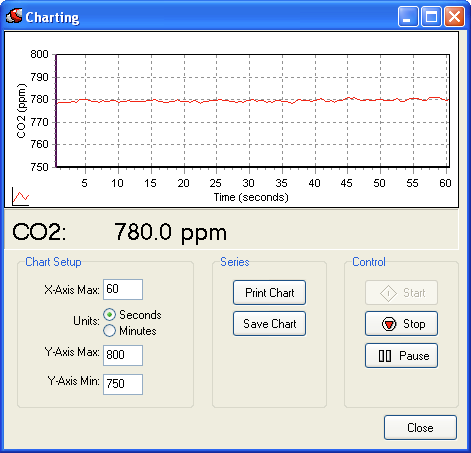Select the Minutes units radio button

109,331
